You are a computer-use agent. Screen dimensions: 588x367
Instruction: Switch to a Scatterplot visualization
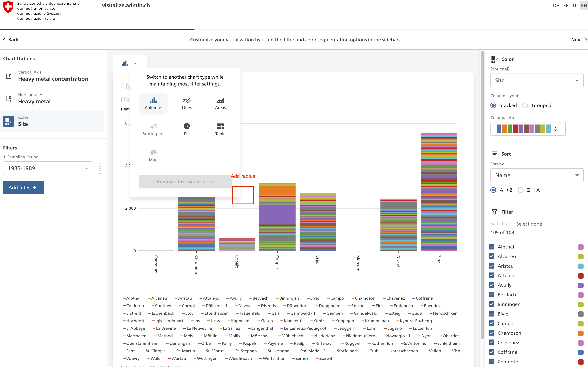point(153,129)
